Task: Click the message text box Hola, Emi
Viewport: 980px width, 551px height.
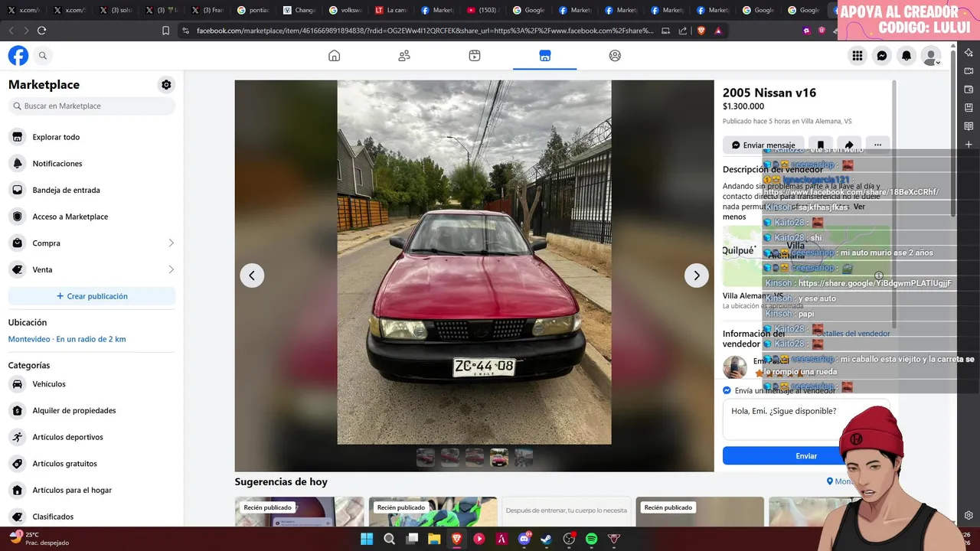Action: pyautogui.click(x=806, y=419)
